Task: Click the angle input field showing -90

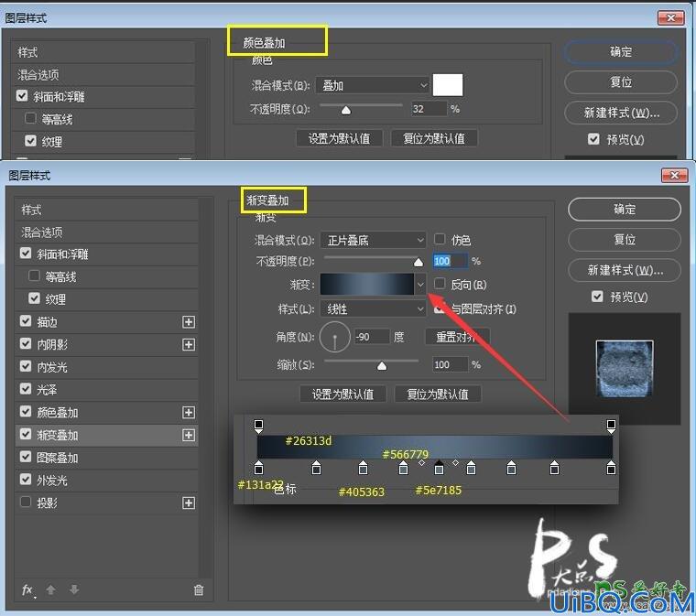Action: tap(372, 337)
